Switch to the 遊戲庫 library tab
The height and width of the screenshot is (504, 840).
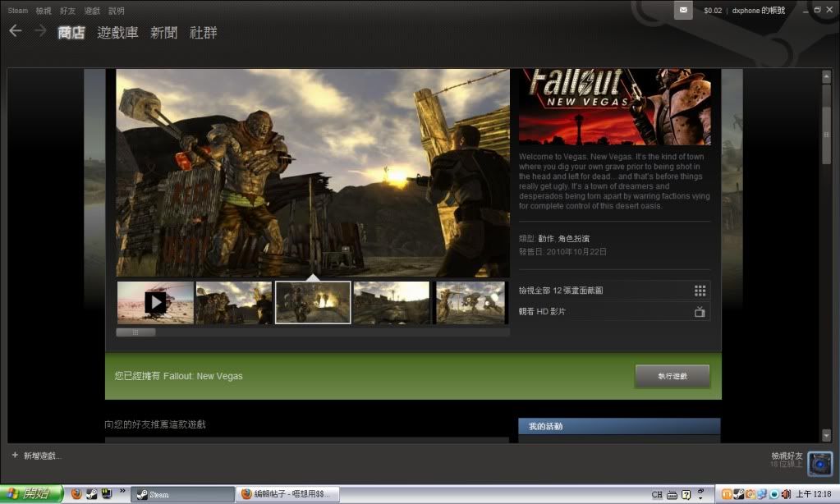(117, 33)
